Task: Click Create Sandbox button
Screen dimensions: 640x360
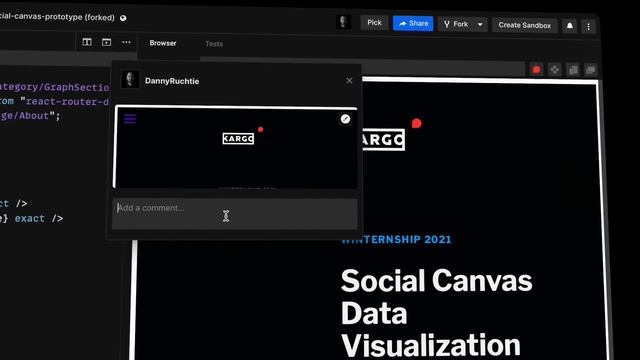Action: (x=524, y=25)
